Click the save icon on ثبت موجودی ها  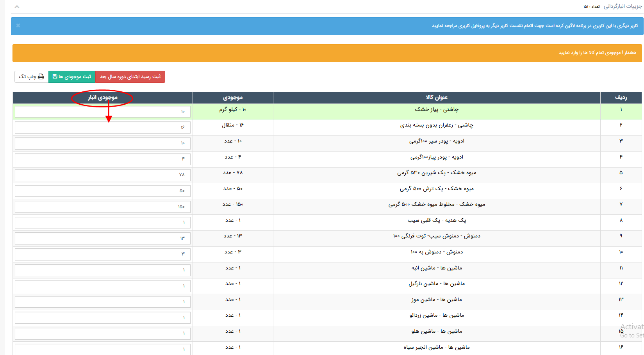click(x=55, y=77)
